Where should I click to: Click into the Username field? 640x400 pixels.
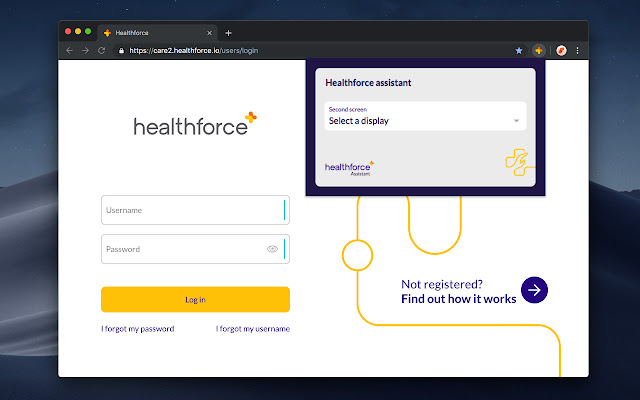click(x=190, y=210)
